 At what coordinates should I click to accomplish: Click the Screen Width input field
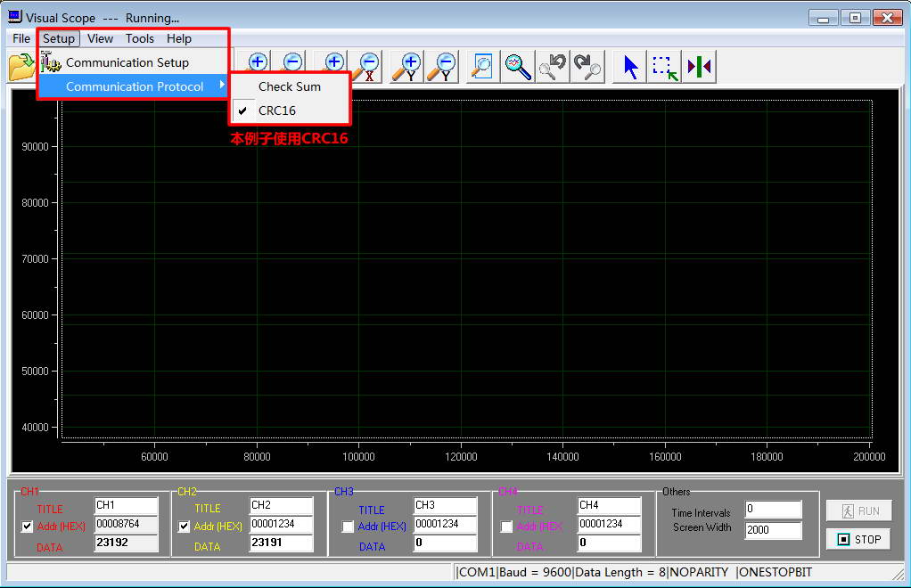point(773,530)
